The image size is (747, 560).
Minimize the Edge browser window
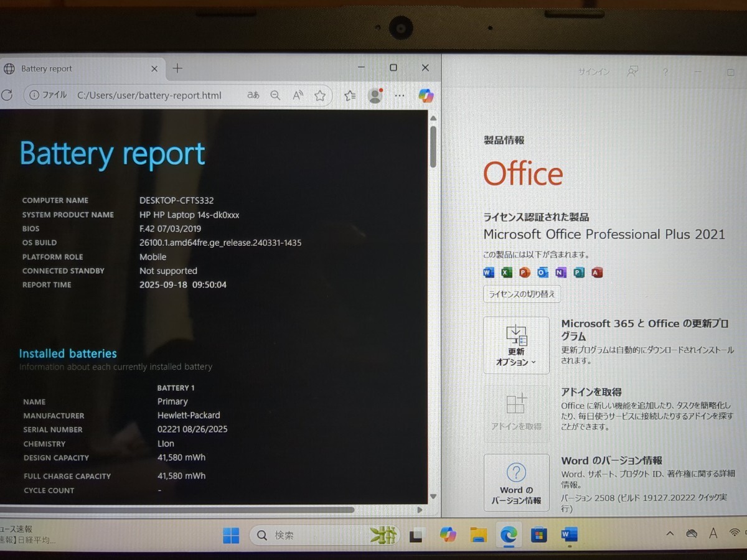point(362,68)
